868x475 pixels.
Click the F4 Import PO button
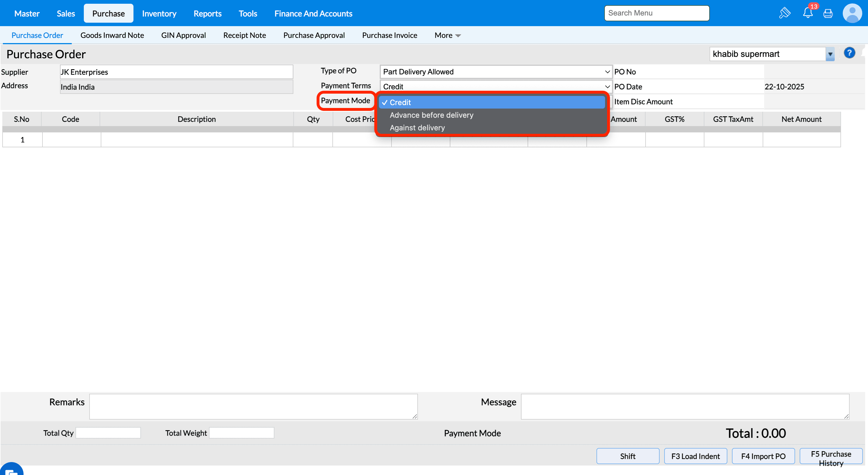[x=763, y=456]
